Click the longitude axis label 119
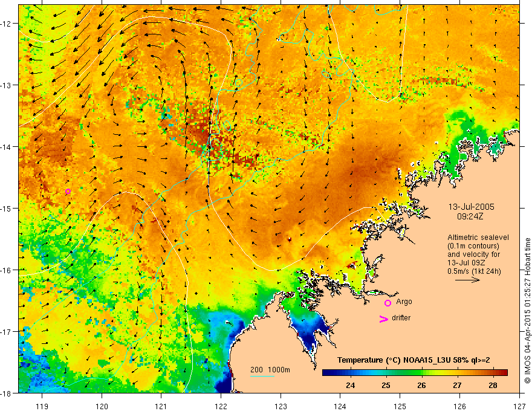532x411 pixels. pos(42,406)
